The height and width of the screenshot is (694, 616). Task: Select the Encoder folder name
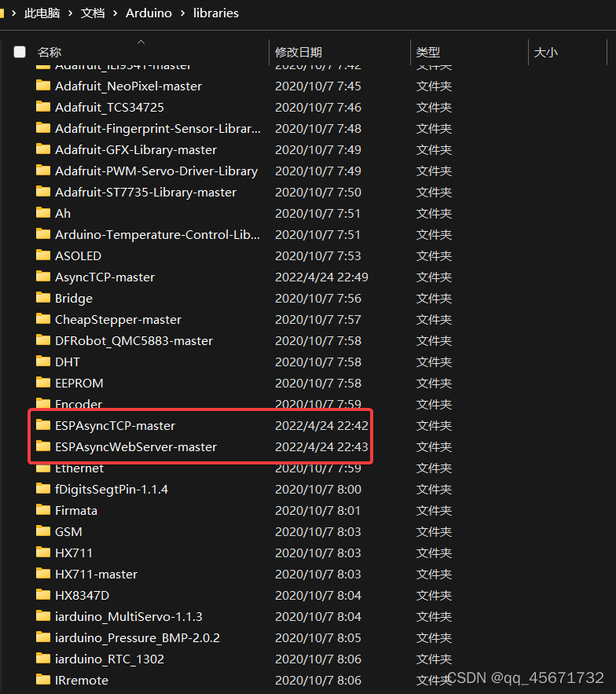(79, 402)
